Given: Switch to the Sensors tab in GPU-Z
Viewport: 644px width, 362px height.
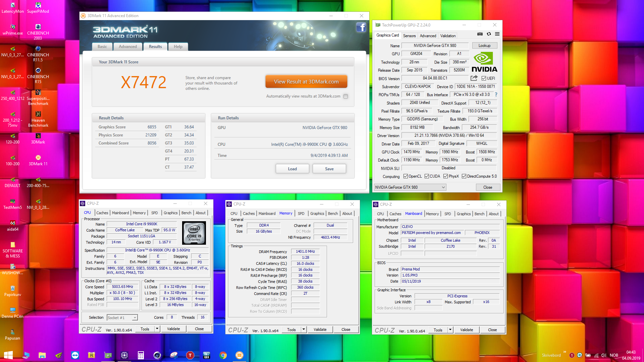Looking at the screenshot, I should pos(409,36).
